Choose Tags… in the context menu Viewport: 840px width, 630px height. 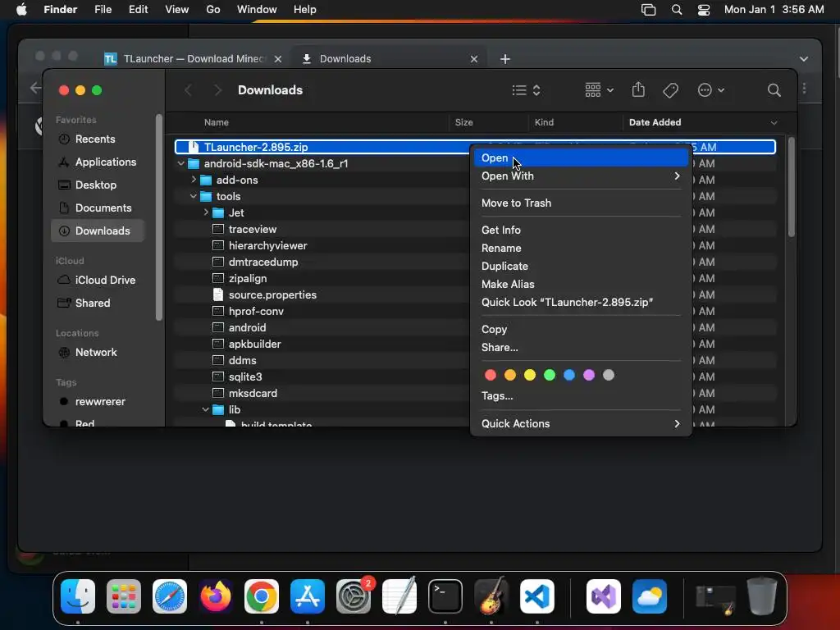point(581,395)
